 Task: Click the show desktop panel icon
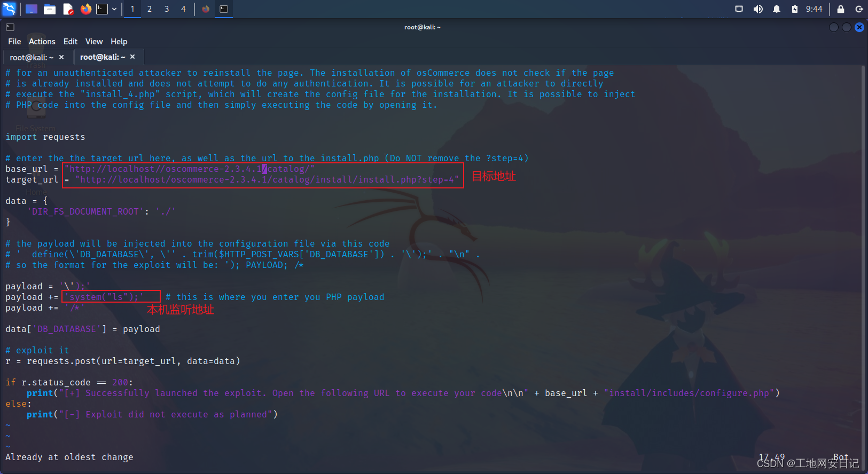click(x=32, y=9)
